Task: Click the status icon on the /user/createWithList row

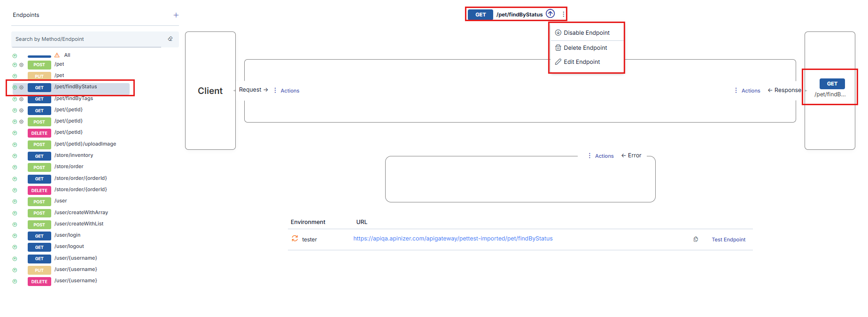Action: point(15,224)
